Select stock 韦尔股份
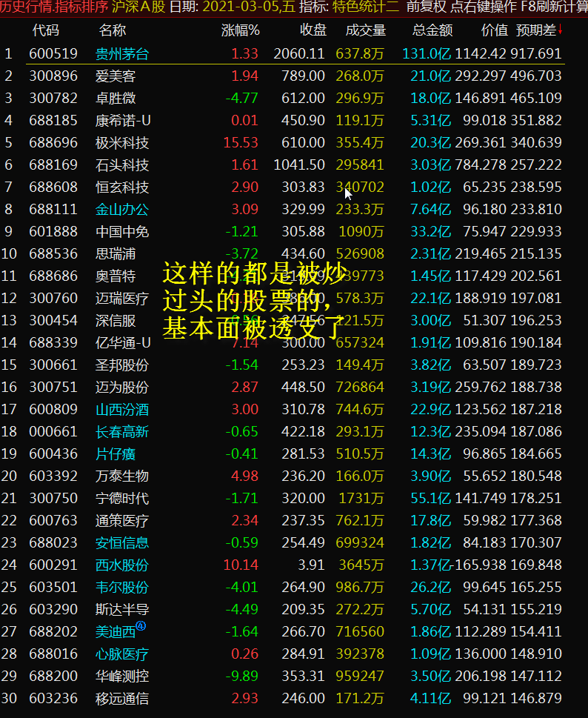The width and height of the screenshot is (588, 718). (x=122, y=587)
